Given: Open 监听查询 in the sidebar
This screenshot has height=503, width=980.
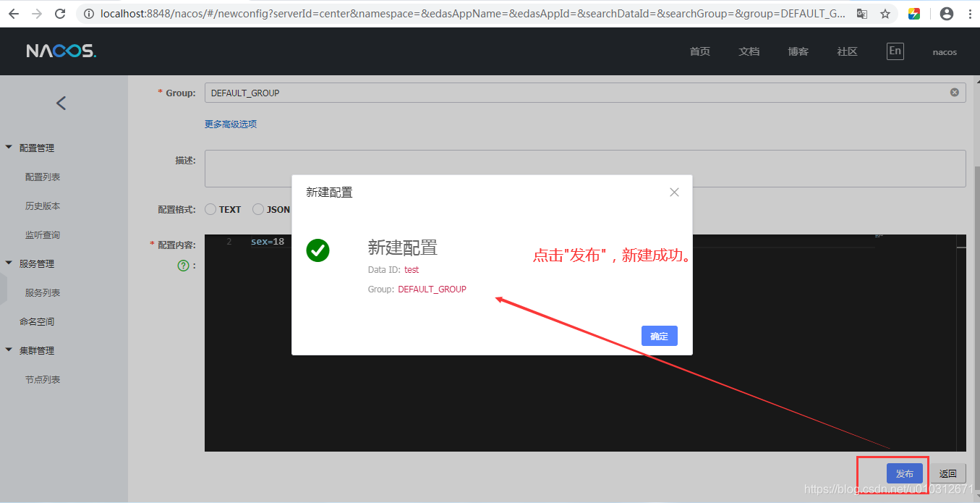Looking at the screenshot, I should point(43,234).
